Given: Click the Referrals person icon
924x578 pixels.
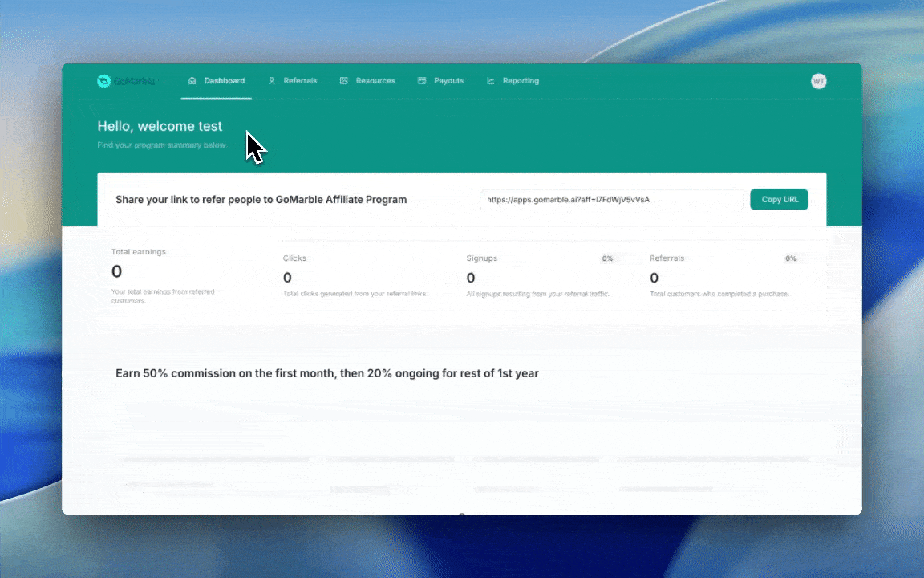Looking at the screenshot, I should click(272, 81).
